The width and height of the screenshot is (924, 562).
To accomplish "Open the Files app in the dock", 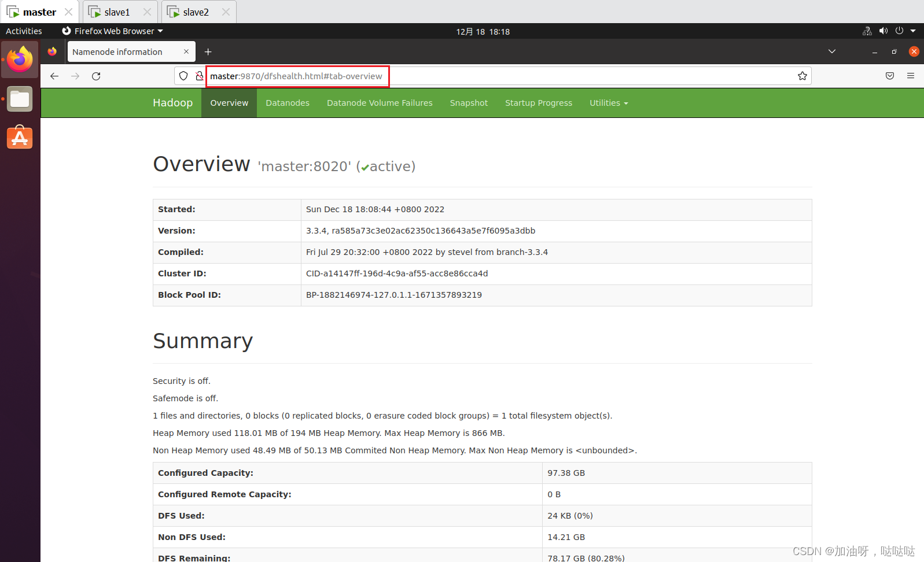I will [20, 99].
